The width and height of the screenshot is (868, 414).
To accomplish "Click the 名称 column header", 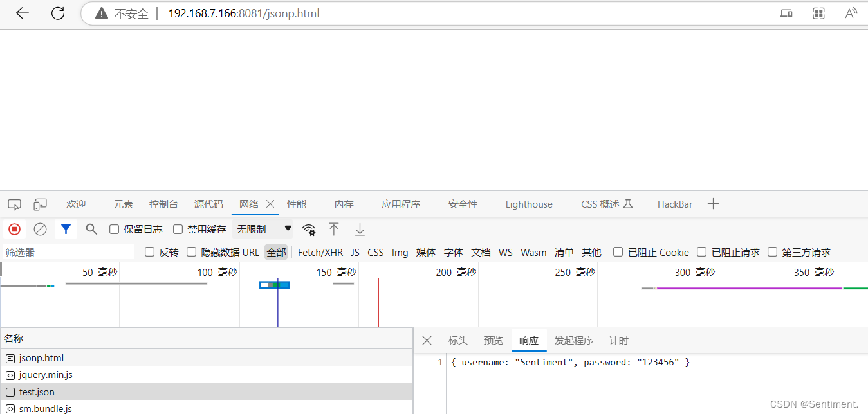I will pyautogui.click(x=14, y=338).
